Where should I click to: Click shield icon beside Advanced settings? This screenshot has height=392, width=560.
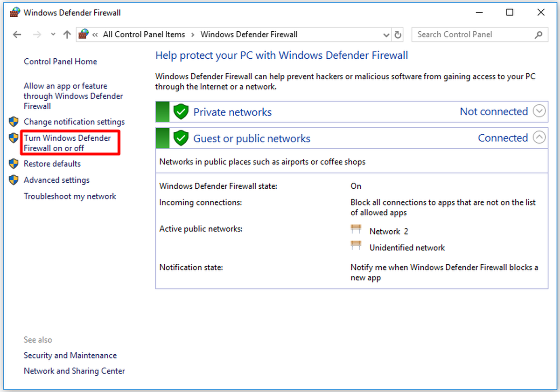14,180
